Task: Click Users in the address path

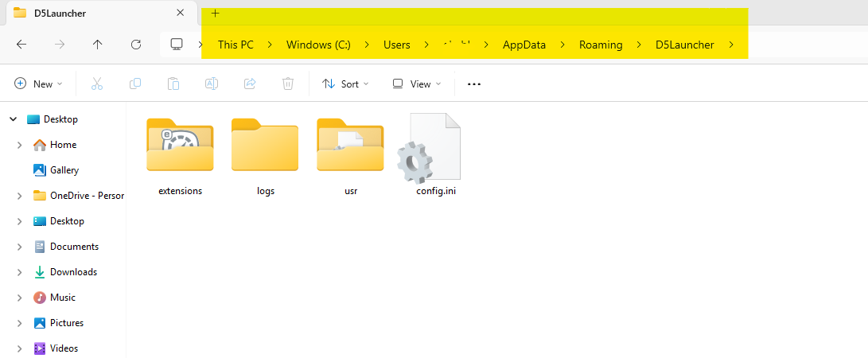Action: [397, 45]
